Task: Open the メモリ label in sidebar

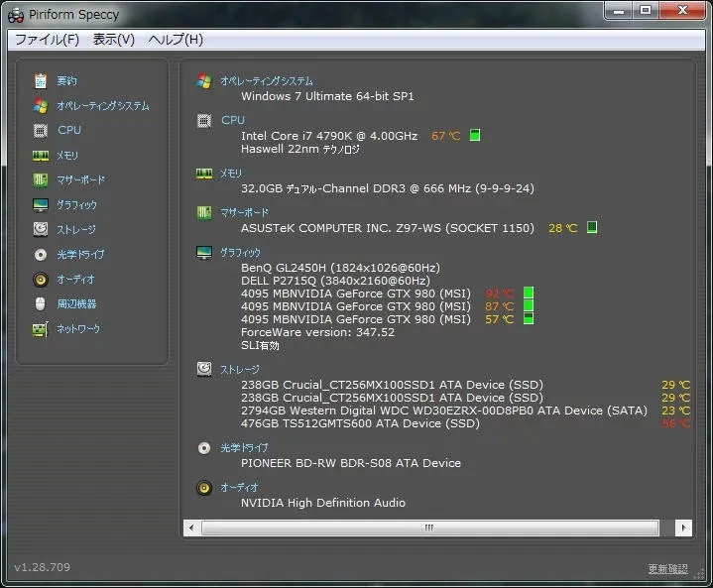Action: 67,156
